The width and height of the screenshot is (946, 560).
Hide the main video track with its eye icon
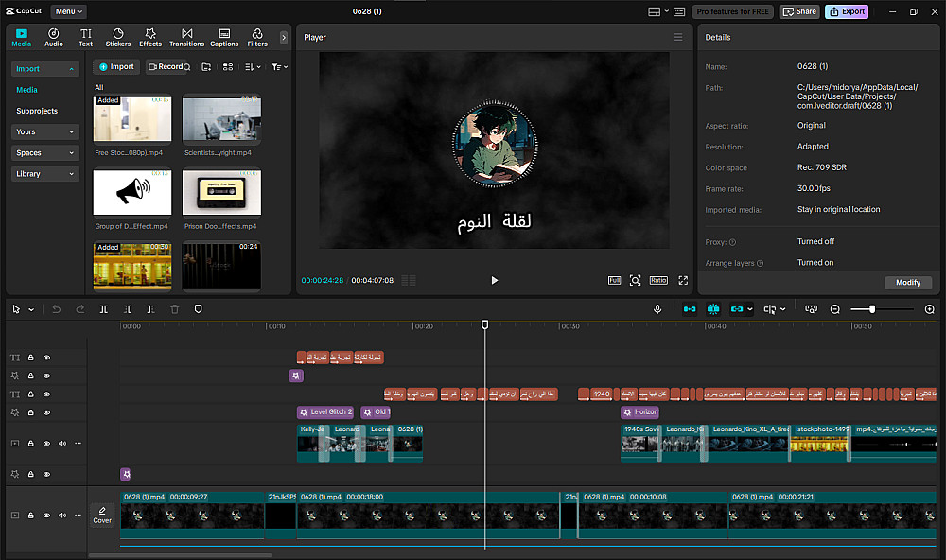coord(46,516)
